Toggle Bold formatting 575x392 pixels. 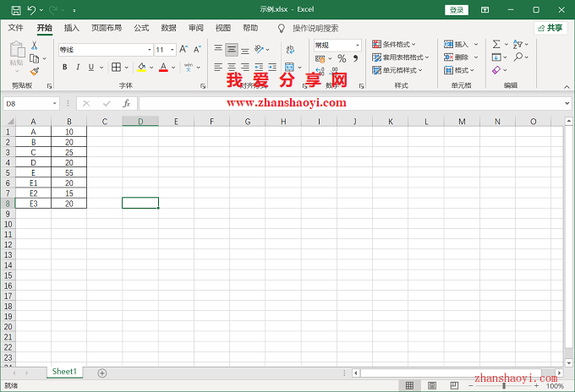[x=65, y=67]
